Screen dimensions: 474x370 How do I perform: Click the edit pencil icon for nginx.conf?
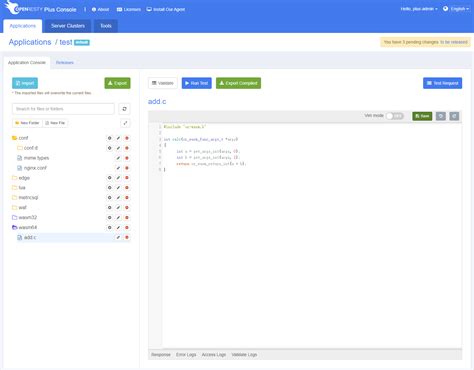118,168
